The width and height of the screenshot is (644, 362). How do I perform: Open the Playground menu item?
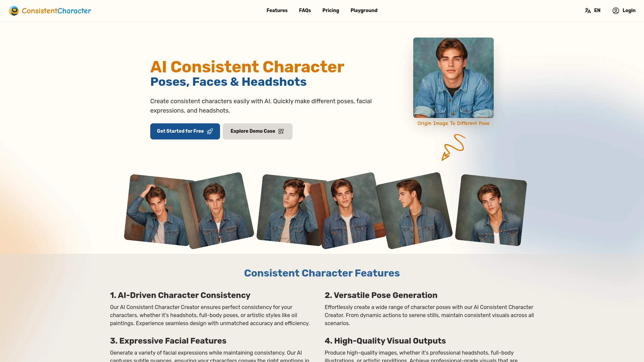[364, 11]
